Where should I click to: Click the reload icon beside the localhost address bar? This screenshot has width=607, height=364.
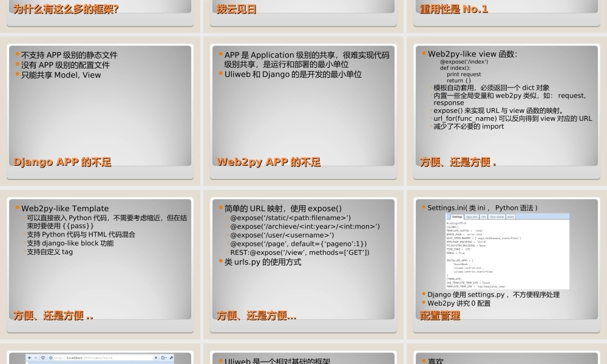[42, 357]
